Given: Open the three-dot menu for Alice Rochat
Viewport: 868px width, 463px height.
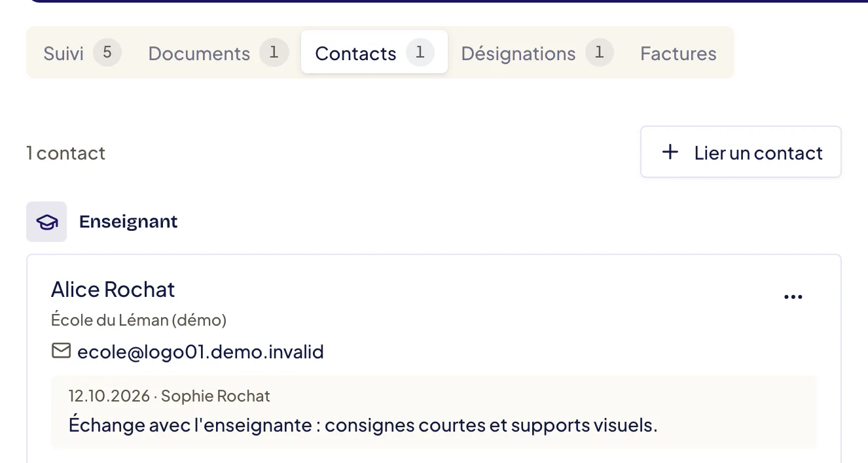Looking at the screenshot, I should pos(793,297).
